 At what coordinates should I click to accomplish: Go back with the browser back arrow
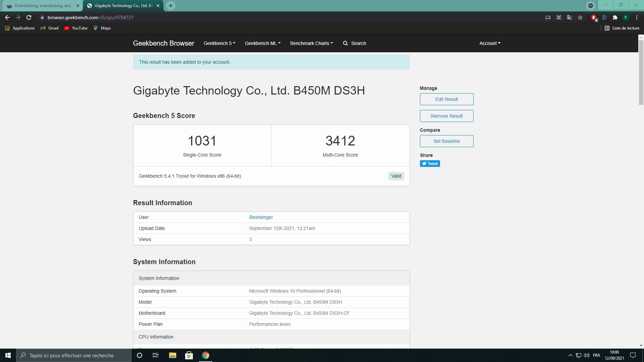tap(7, 17)
